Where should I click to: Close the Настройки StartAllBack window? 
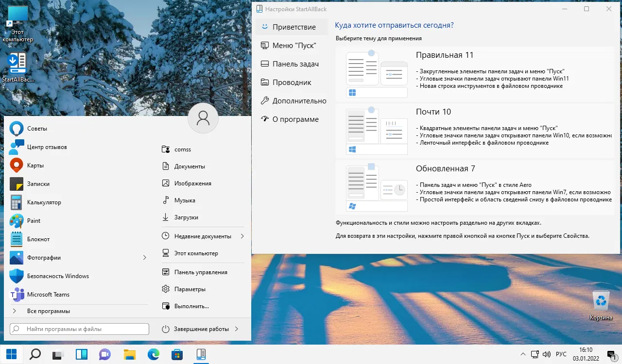pos(609,9)
